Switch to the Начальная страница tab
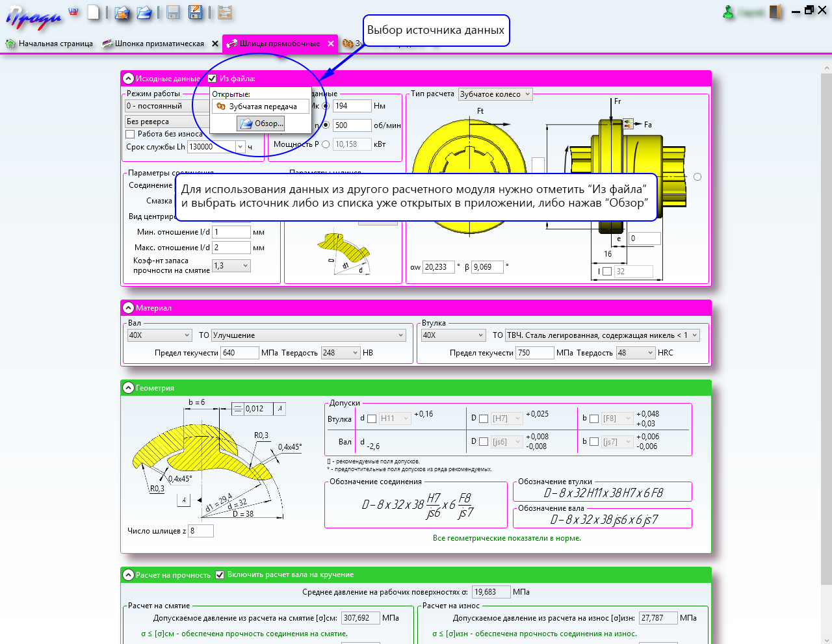This screenshot has width=832, height=644. 49,44
